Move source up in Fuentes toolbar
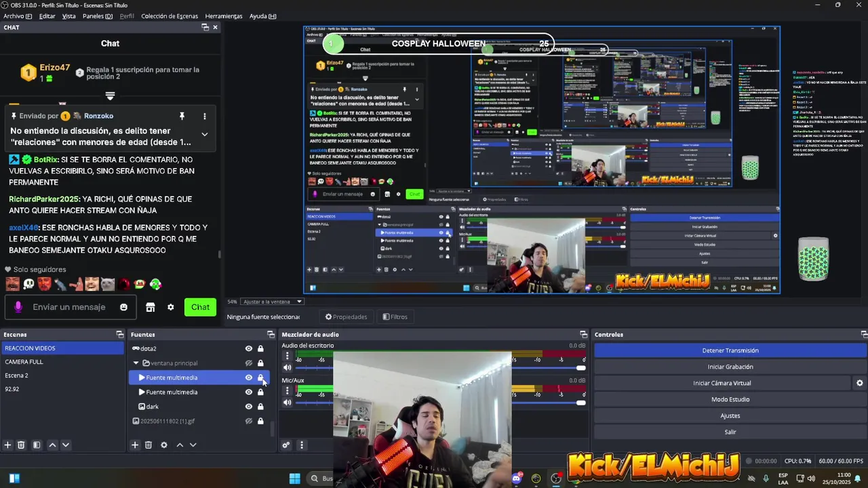This screenshot has height=488, width=868. pyautogui.click(x=180, y=445)
